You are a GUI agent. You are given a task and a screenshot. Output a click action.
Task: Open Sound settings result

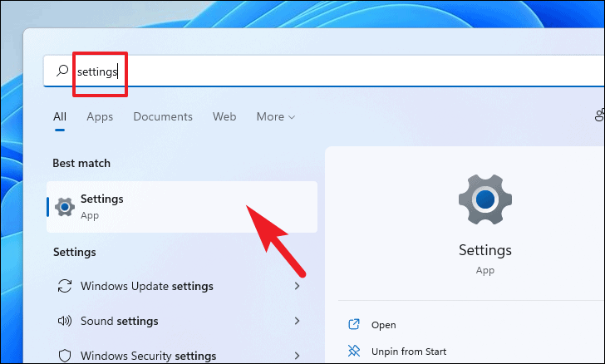click(182, 321)
